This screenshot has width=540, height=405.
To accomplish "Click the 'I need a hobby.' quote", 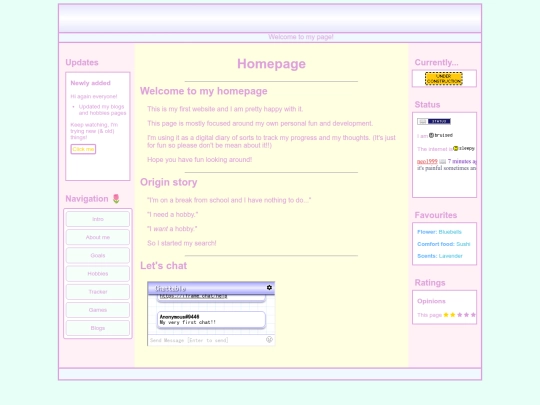I will pyautogui.click(x=173, y=215).
